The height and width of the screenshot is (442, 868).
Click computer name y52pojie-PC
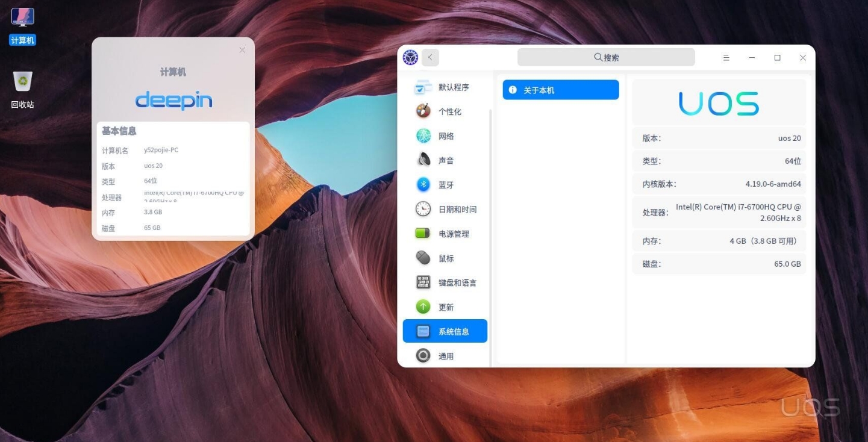[x=161, y=150]
